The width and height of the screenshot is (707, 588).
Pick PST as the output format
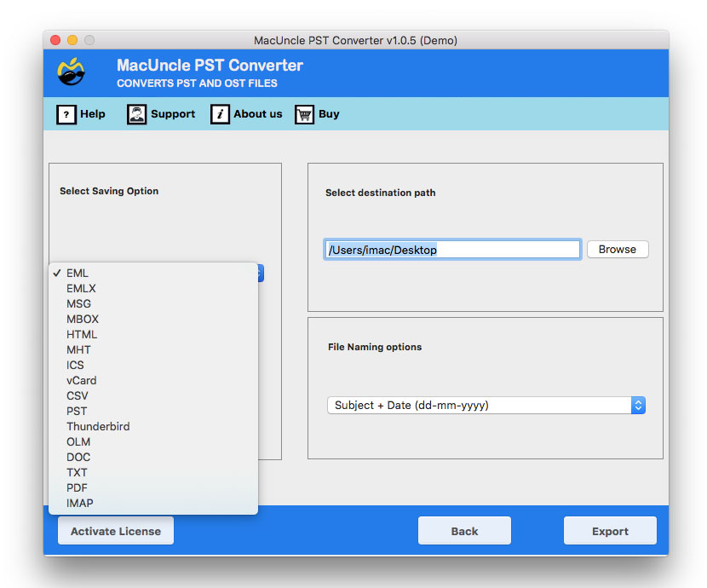pyautogui.click(x=153, y=412)
